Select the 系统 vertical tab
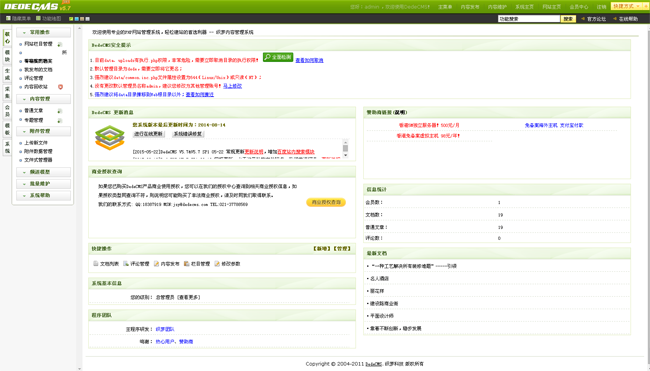The height and width of the screenshot is (371, 650). (7, 147)
